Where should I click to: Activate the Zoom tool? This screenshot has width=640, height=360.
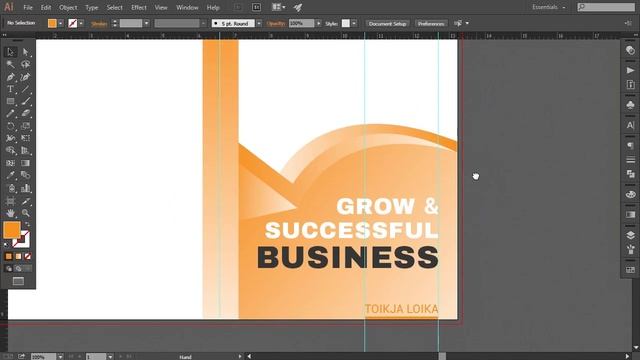pyautogui.click(x=26, y=213)
